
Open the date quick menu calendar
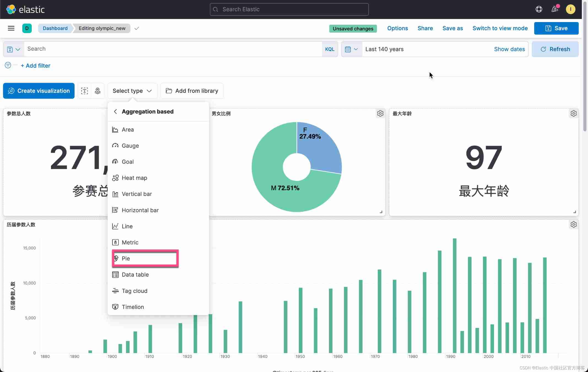(x=351, y=49)
